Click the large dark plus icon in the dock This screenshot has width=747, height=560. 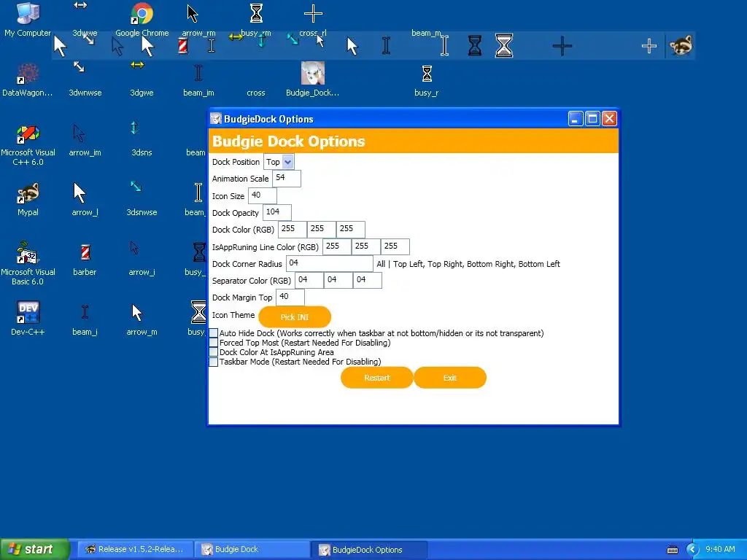pos(562,46)
